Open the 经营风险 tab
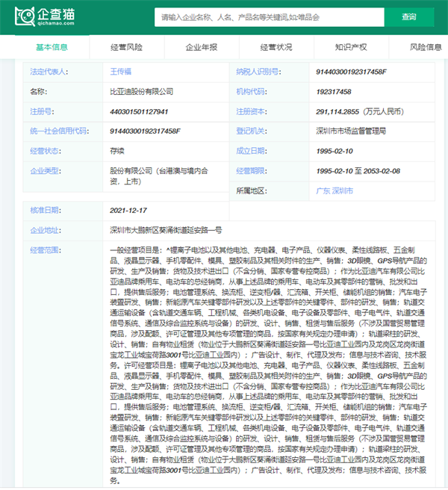 (126, 47)
